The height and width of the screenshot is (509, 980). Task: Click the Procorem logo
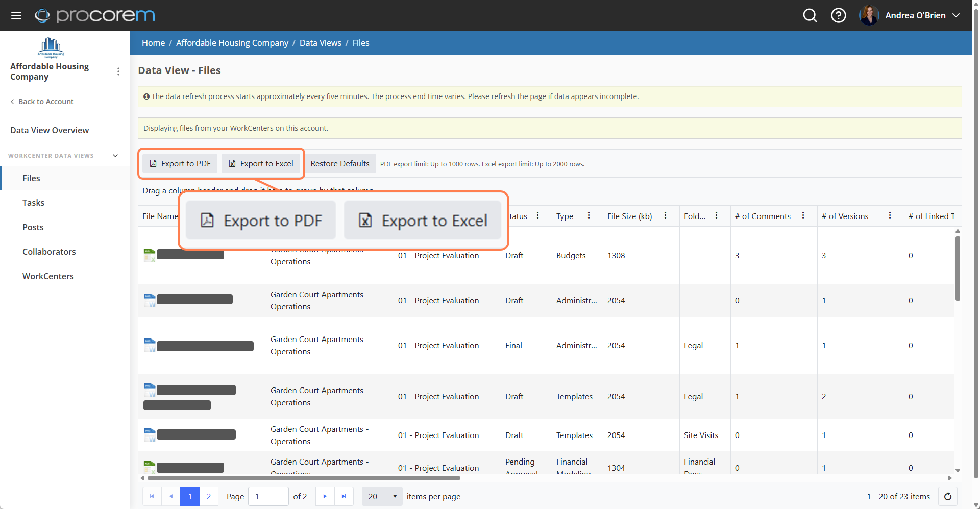tap(95, 15)
